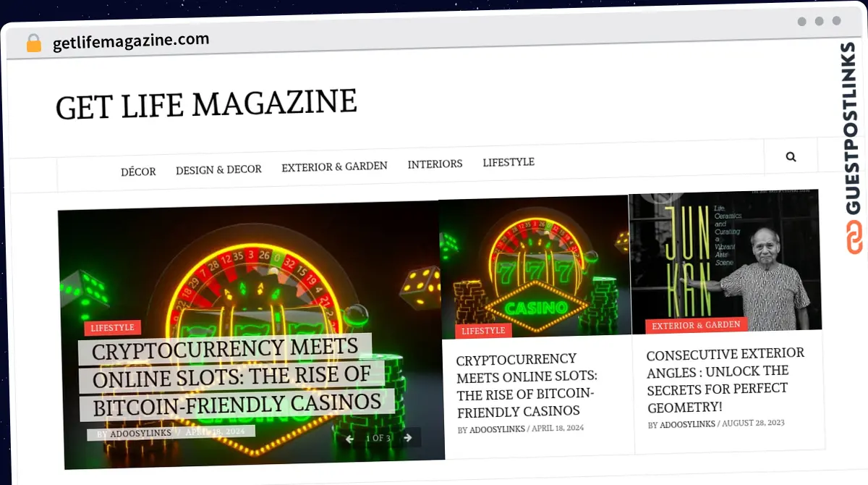
Task: Open the Design & Decor menu
Action: tap(218, 169)
